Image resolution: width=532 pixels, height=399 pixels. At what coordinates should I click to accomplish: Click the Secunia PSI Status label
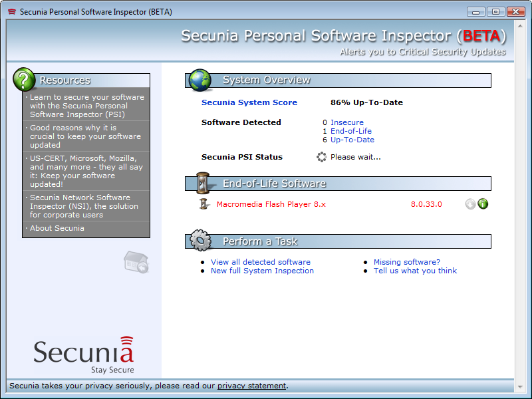pyautogui.click(x=242, y=157)
